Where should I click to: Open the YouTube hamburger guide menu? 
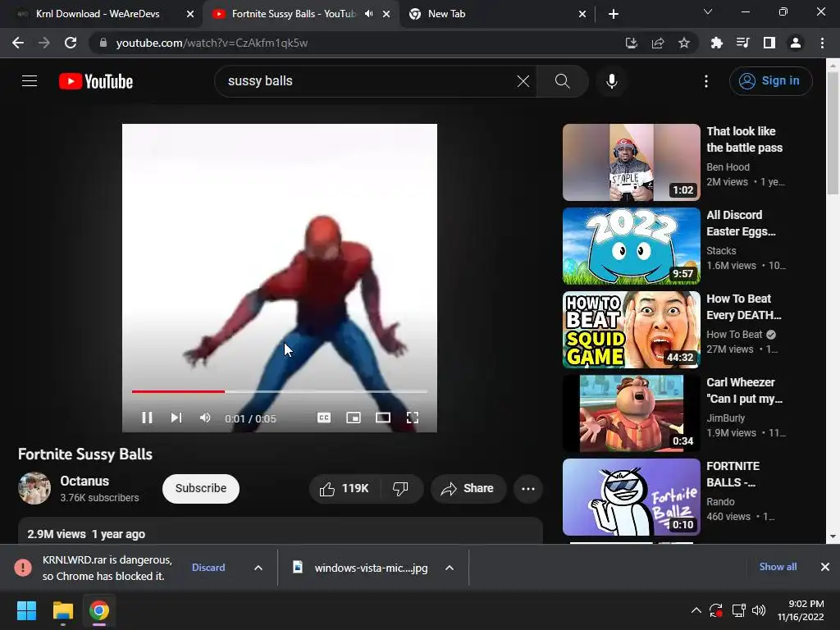[x=30, y=81]
